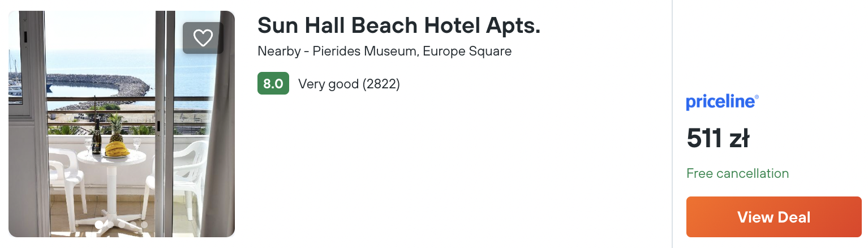
Task: Click the Free cancellation label
Action: click(737, 173)
